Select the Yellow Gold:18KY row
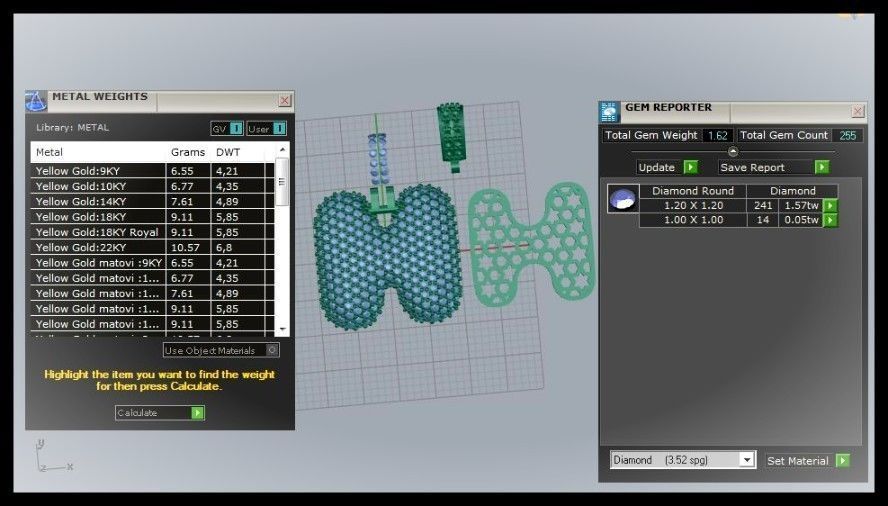The height and width of the screenshot is (506, 888). point(152,216)
